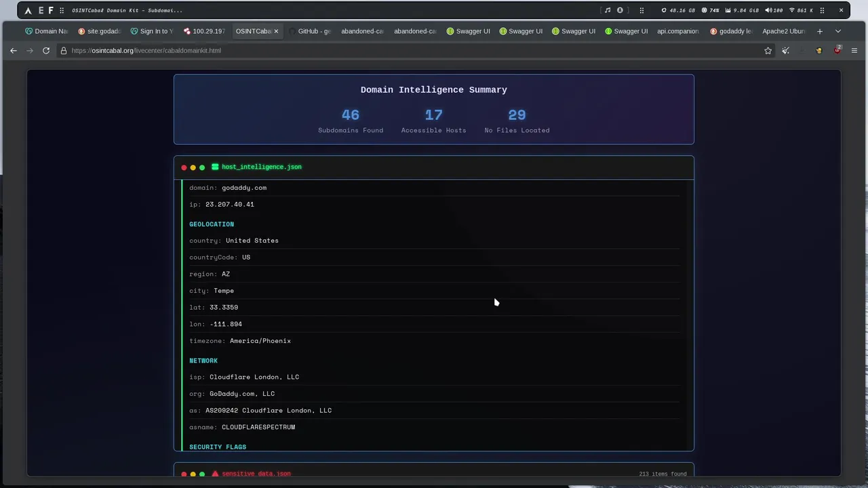The width and height of the screenshot is (868, 488).
Task: Click the 29 No Files Located stat
Action: [517, 121]
